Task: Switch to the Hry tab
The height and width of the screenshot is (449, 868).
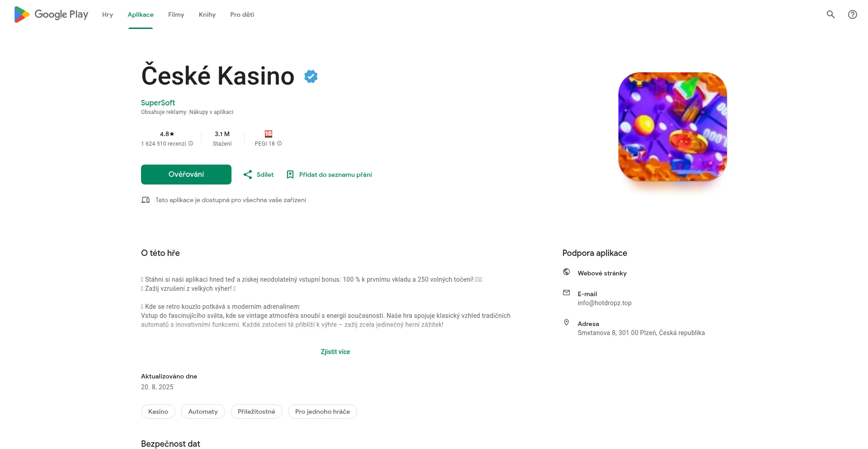Action: [x=108, y=14]
